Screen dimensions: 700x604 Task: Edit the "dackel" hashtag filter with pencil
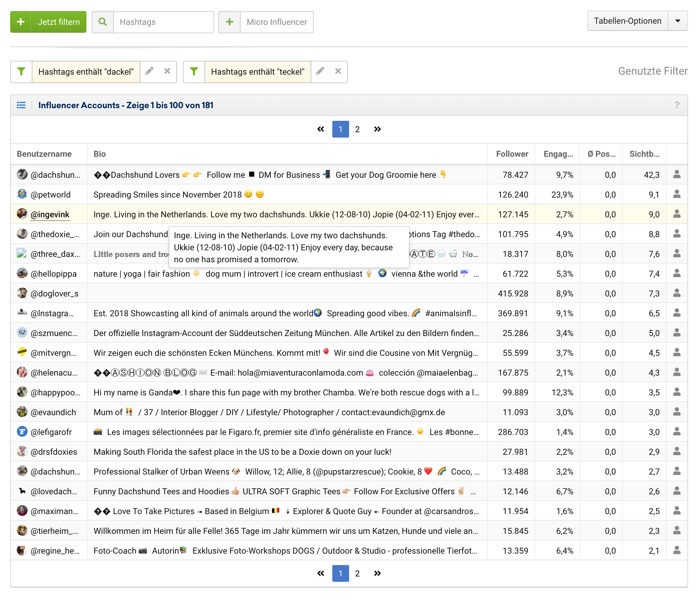(149, 71)
